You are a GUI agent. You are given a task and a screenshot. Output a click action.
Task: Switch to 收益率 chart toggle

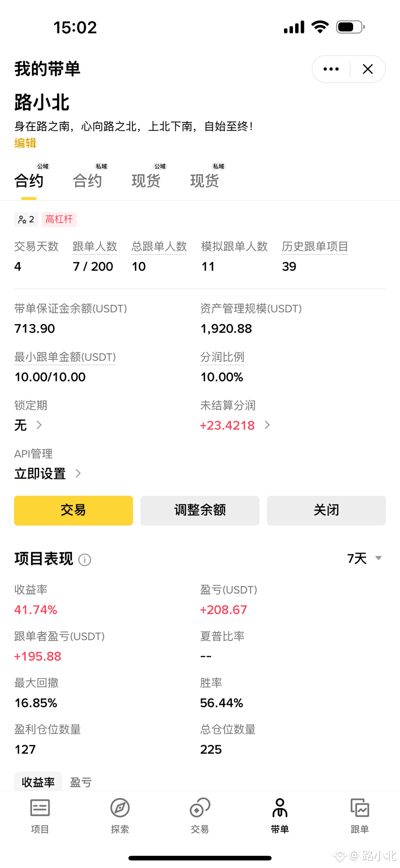(x=38, y=782)
